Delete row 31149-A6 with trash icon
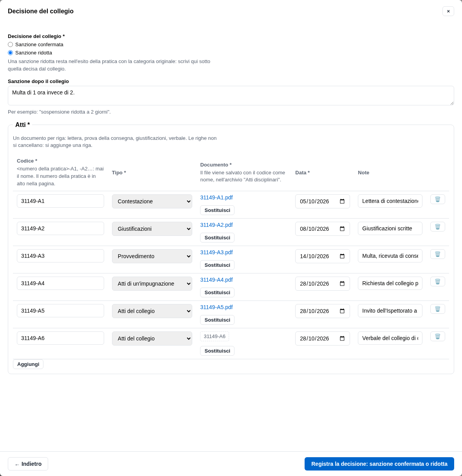This screenshot has height=476, width=462. pyautogui.click(x=437, y=337)
